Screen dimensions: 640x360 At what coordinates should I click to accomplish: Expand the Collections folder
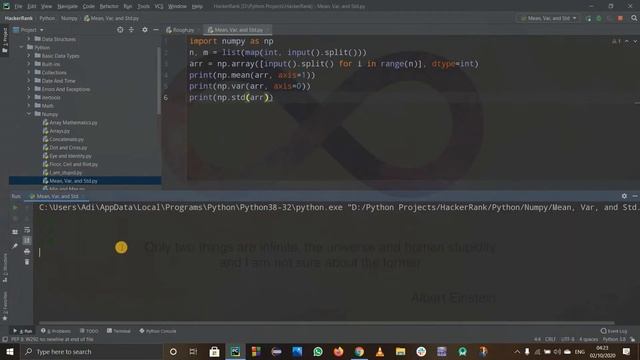(x=29, y=72)
